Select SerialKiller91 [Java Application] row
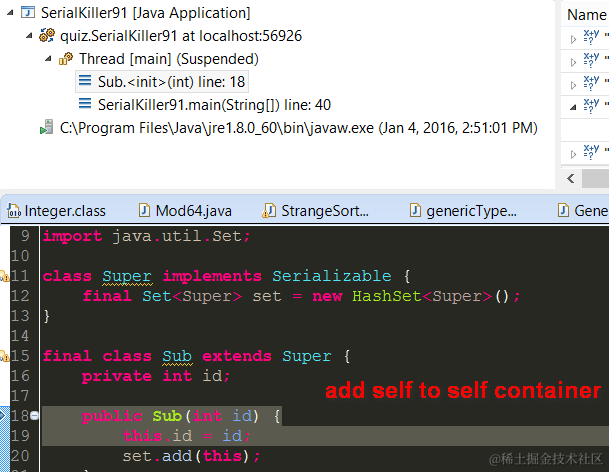 click(146, 13)
